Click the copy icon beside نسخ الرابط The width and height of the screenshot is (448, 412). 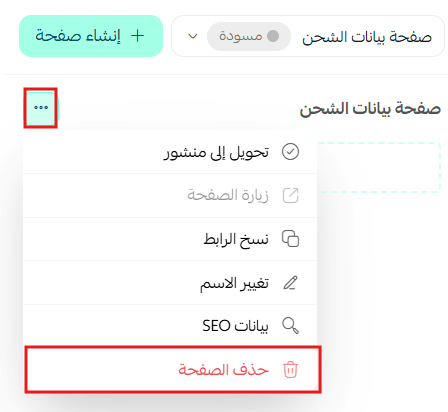290,239
